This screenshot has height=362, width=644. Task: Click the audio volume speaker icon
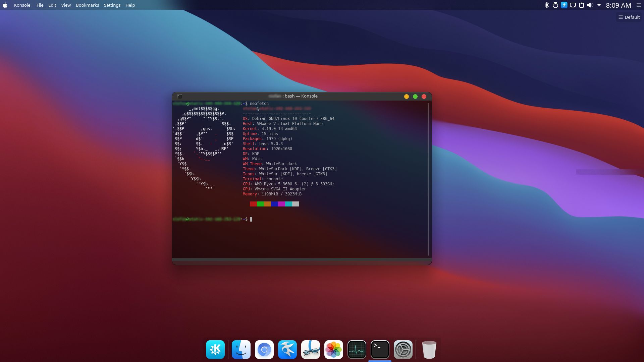point(590,5)
